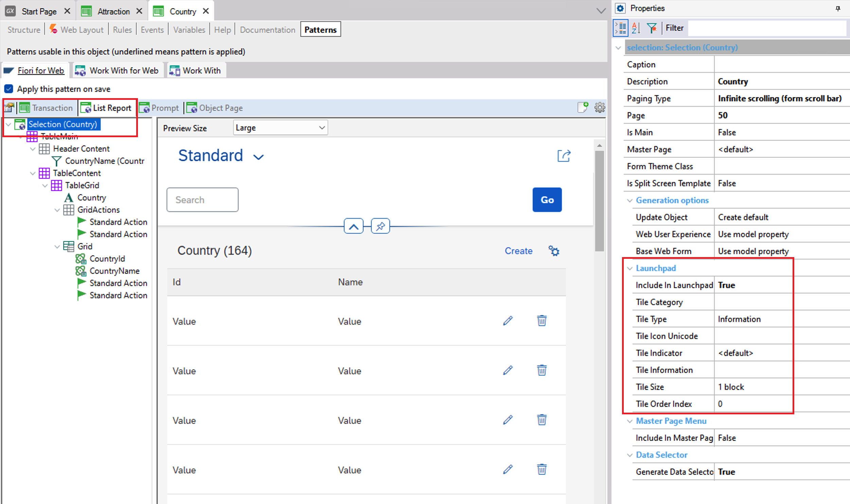This screenshot has width=850, height=504.
Task: Collapse the Header Content node
Action: 33,149
